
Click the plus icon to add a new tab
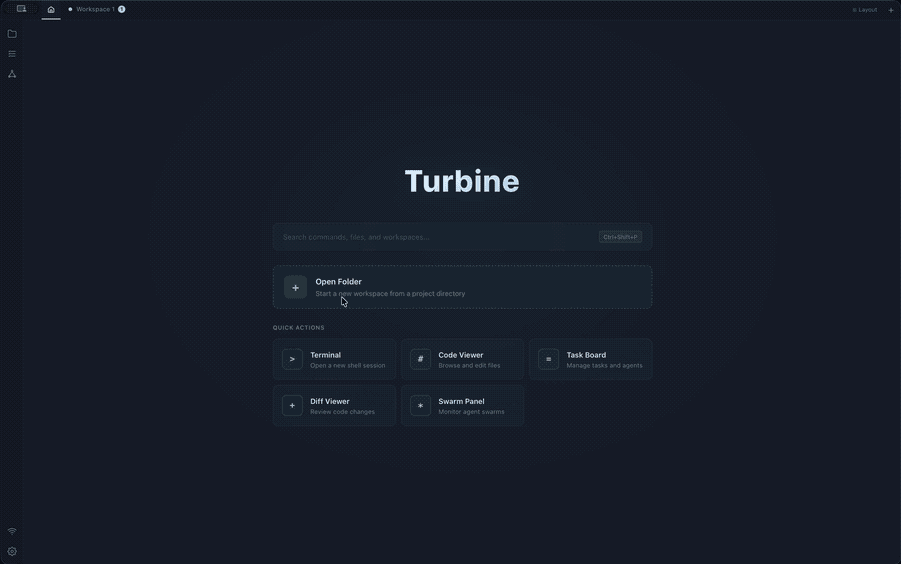coord(891,10)
